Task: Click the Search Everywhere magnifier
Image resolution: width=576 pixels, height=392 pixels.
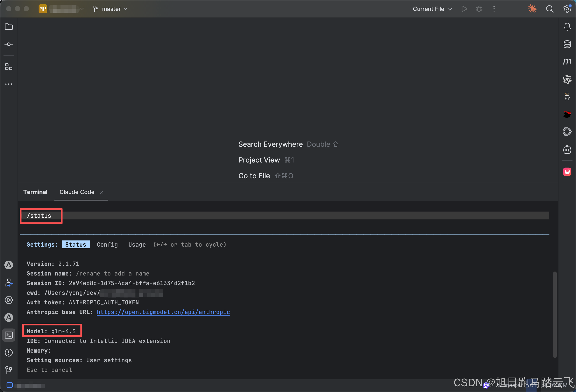Action: pyautogui.click(x=549, y=9)
